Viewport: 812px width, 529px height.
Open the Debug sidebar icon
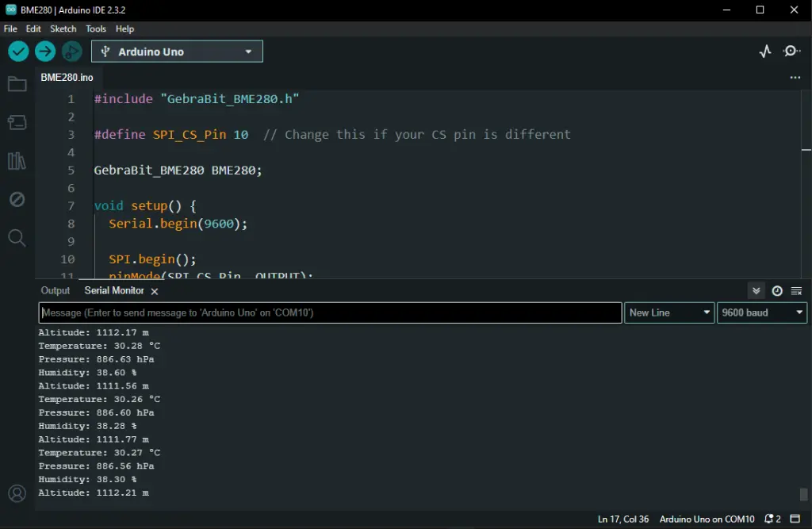pyautogui.click(x=17, y=199)
